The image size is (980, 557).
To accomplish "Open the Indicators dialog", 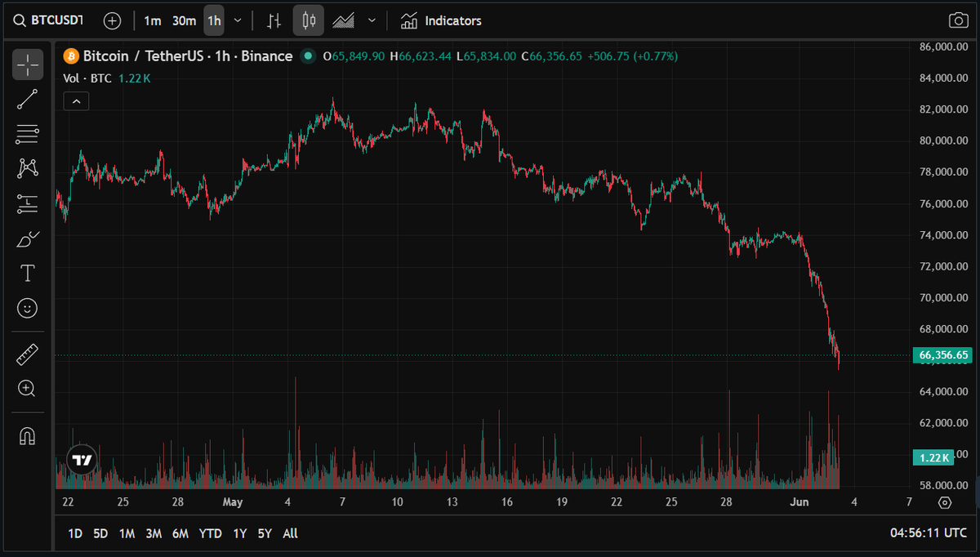I will pyautogui.click(x=441, y=20).
